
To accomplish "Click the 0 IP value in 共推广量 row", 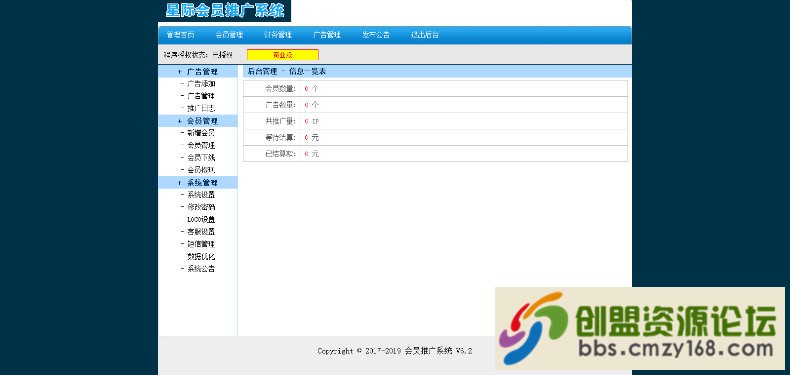I will pyautogui.click(x=311, y=121).
